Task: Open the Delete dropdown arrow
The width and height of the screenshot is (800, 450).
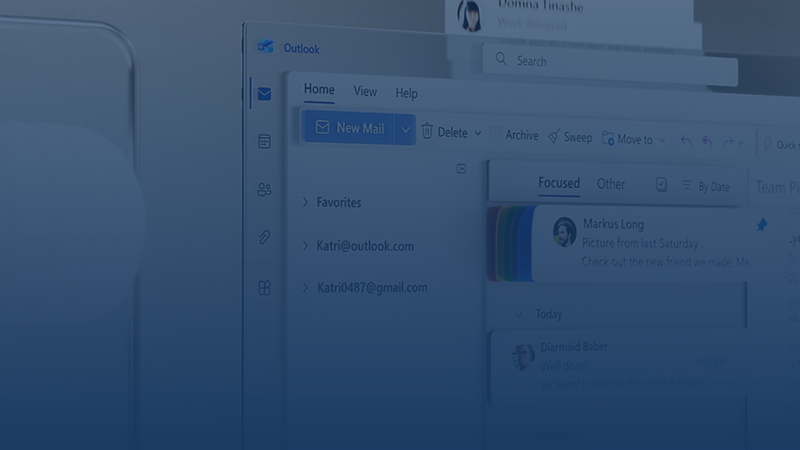Action: click(x=478, y=133)
